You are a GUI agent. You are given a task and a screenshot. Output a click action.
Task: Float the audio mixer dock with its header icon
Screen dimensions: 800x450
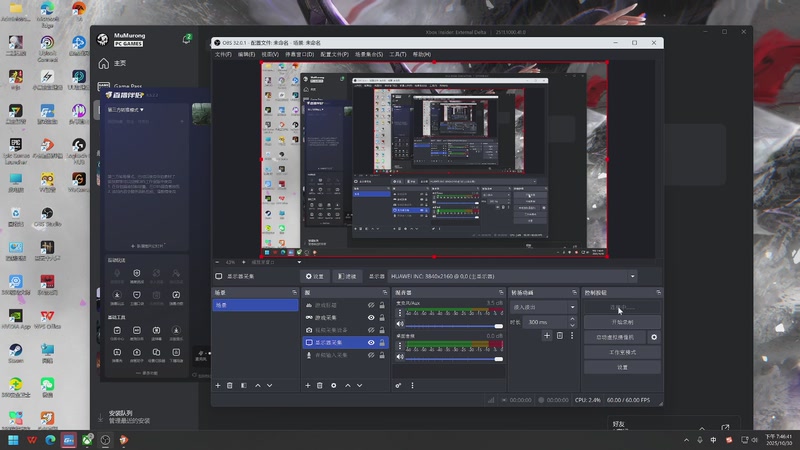(501, 293)
